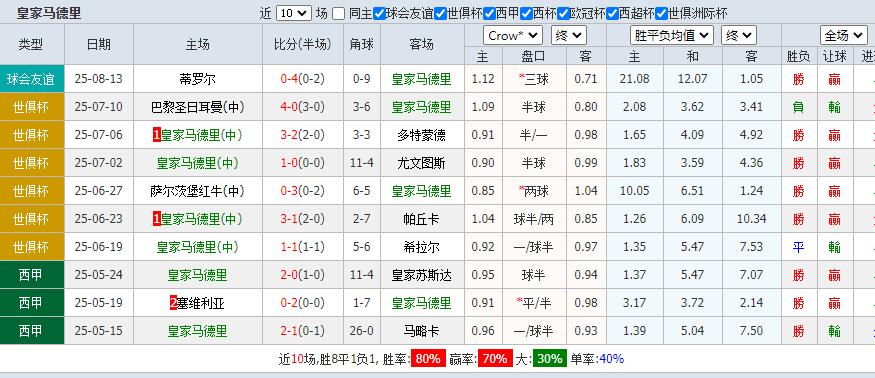
Task: Open away team 皇家苏斯达
Action: click(422, 275)
